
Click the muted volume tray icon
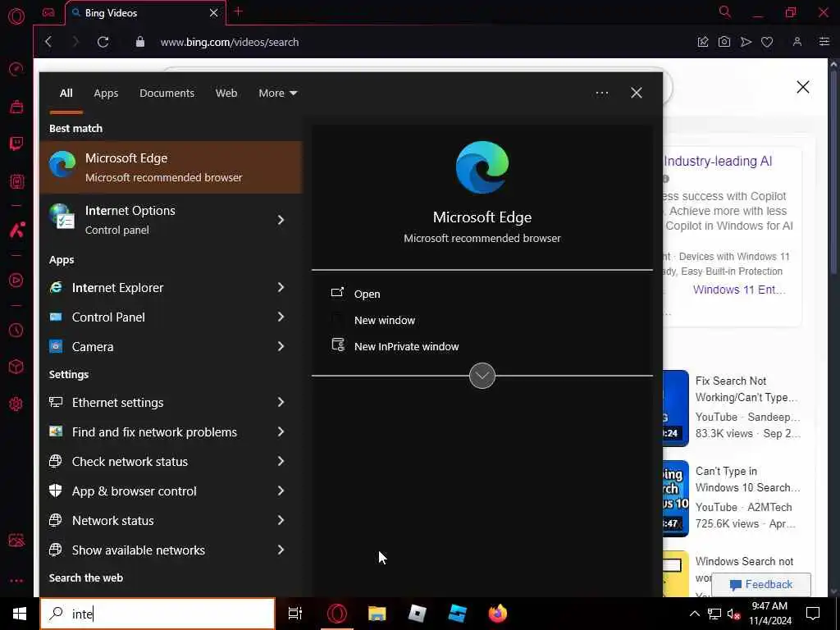[x=734, y=614]
